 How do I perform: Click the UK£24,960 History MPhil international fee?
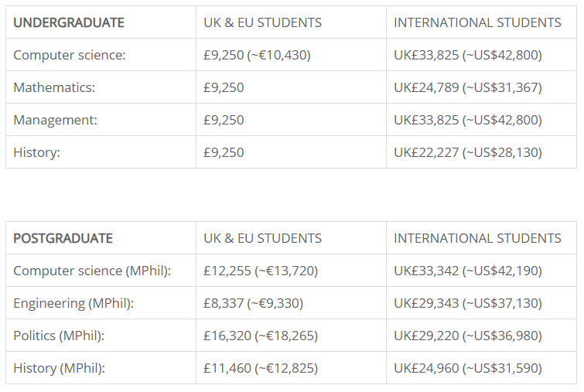pyautogui.click(x=468, y=368)
